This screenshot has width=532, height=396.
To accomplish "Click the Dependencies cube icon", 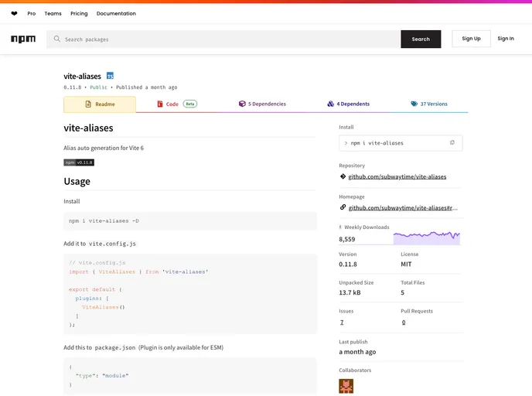I will pos(242,104).
